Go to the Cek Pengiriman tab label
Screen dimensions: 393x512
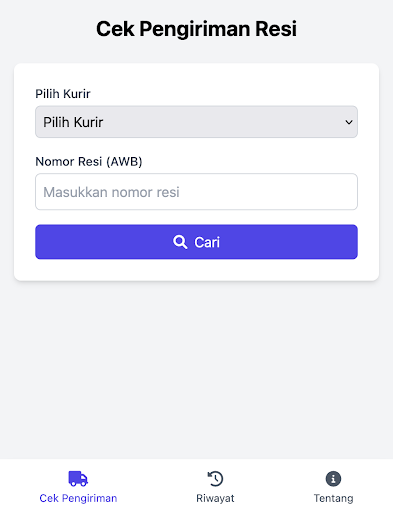tap(78, 498)
